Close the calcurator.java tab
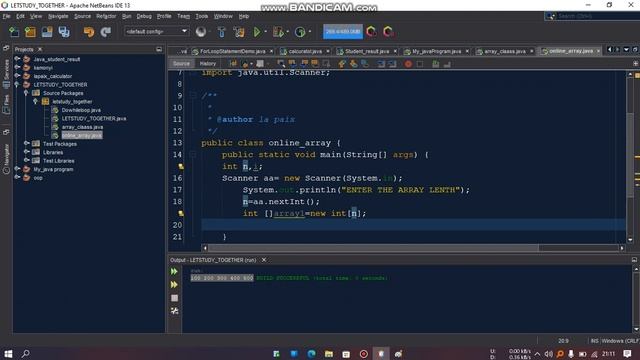Screen dimensions: 640x360 (x=327, y=51)
